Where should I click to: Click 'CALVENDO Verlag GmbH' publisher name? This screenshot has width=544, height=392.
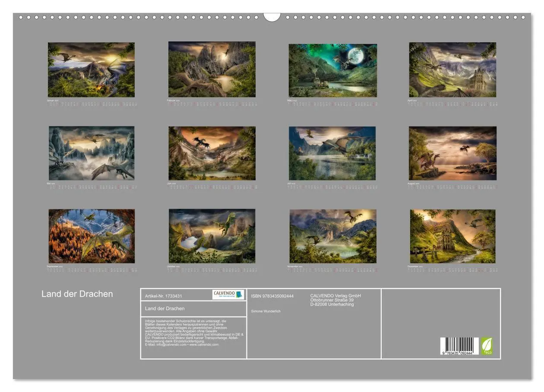(x=335, y=296)
